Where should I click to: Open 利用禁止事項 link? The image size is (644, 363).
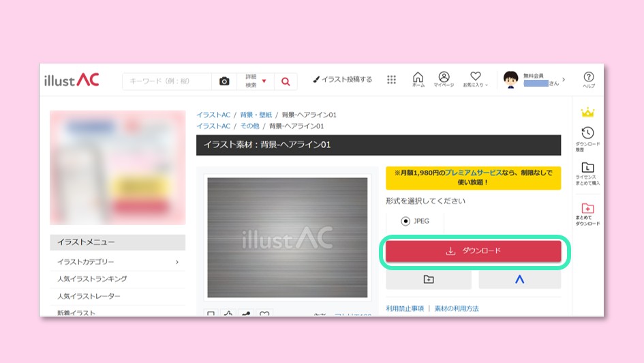click(x=405, y=308)
